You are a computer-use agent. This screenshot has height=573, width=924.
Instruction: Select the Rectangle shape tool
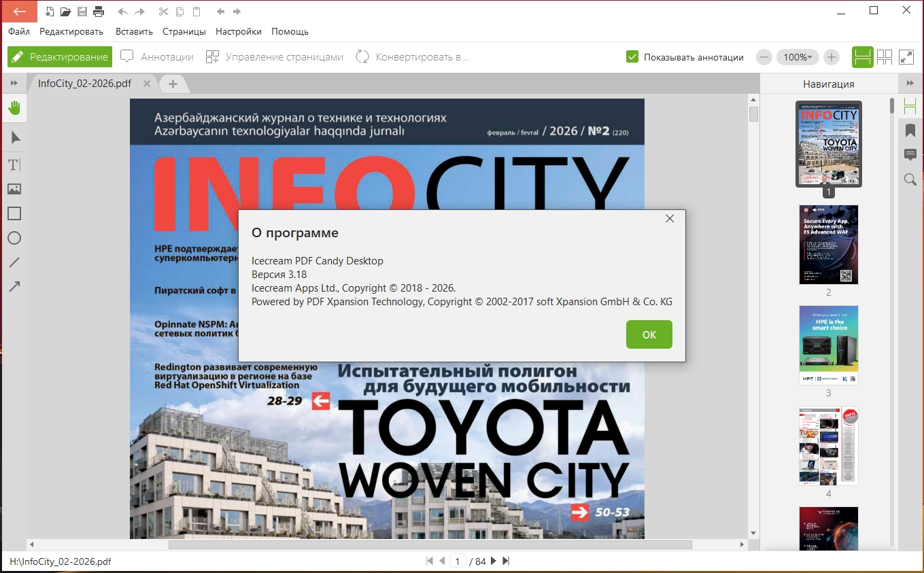pos(14,213)
